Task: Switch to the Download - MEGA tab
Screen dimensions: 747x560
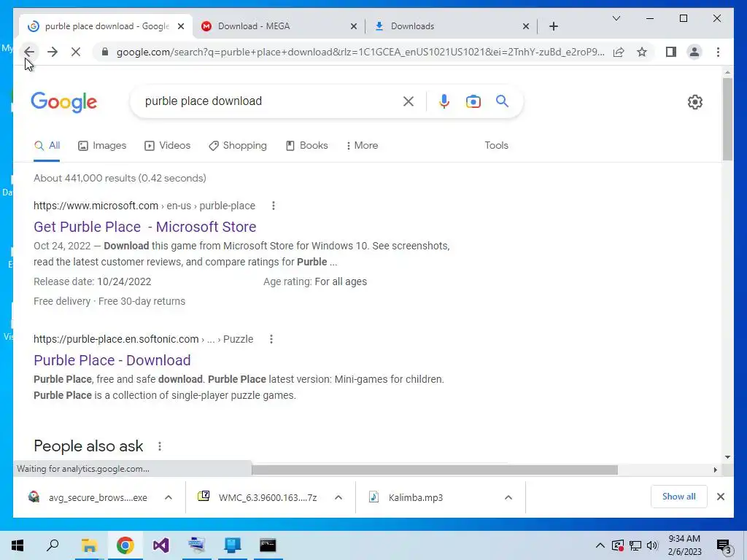Action: pos(279,26)
